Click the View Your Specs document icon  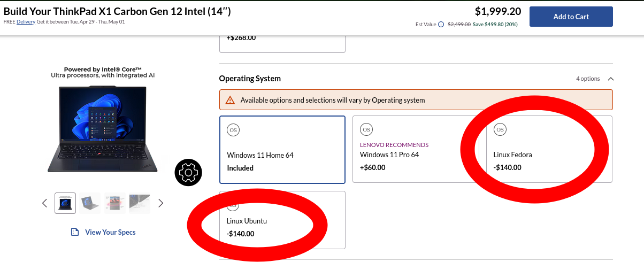click(x=75, y=232)
